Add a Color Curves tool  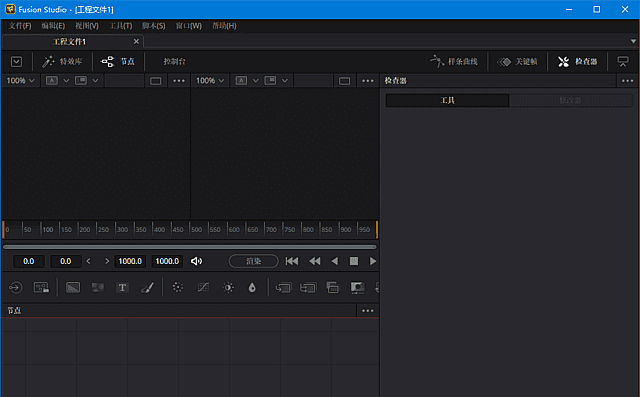203,288
